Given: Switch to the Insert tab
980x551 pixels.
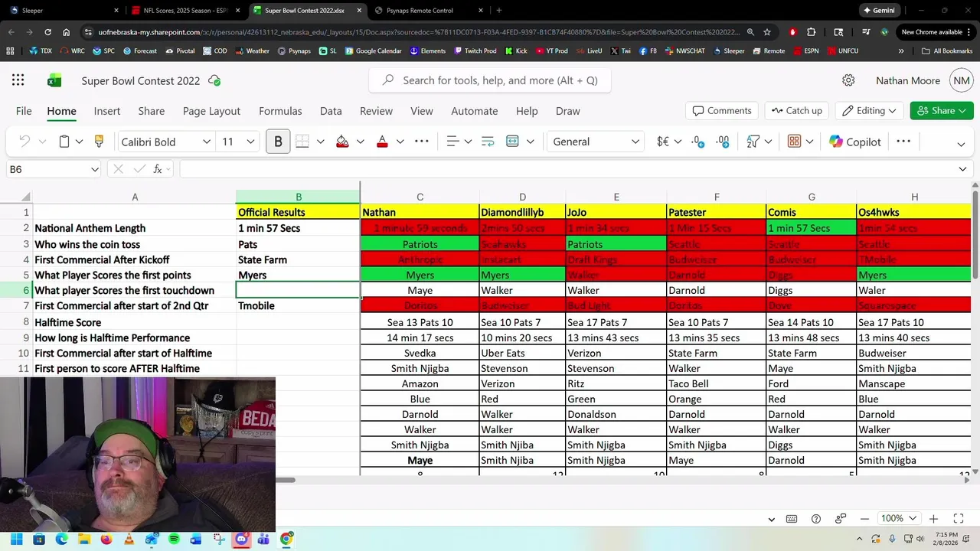Looking at the screenshot, I should pyautogui.click(x=107, y=111).
